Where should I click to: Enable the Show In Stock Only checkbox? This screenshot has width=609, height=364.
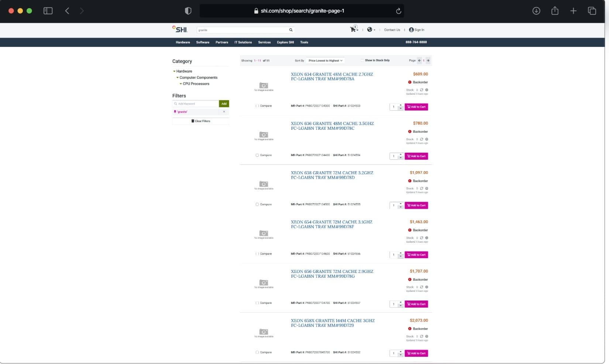coord(362,60)
